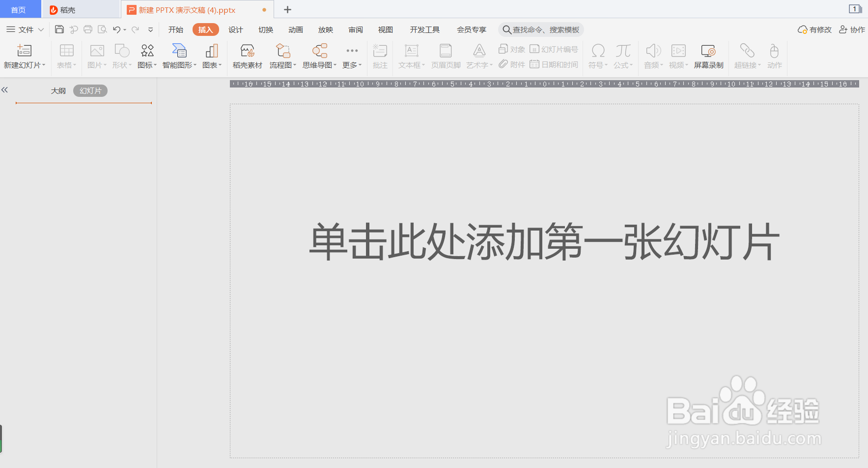
Task: Expand the Icons dropdown arrow
Action: click(x=155, y=65)
